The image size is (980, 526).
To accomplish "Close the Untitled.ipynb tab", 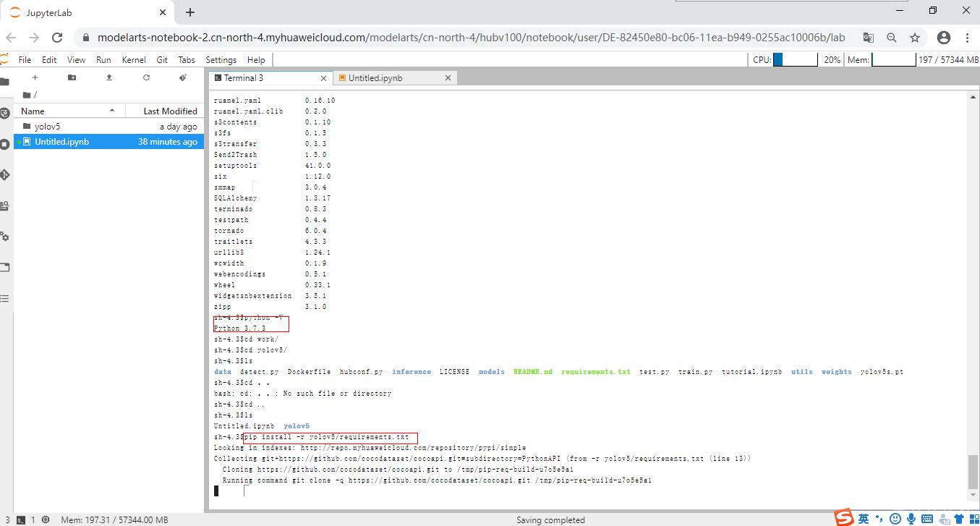I will click(x=448, y=78).
